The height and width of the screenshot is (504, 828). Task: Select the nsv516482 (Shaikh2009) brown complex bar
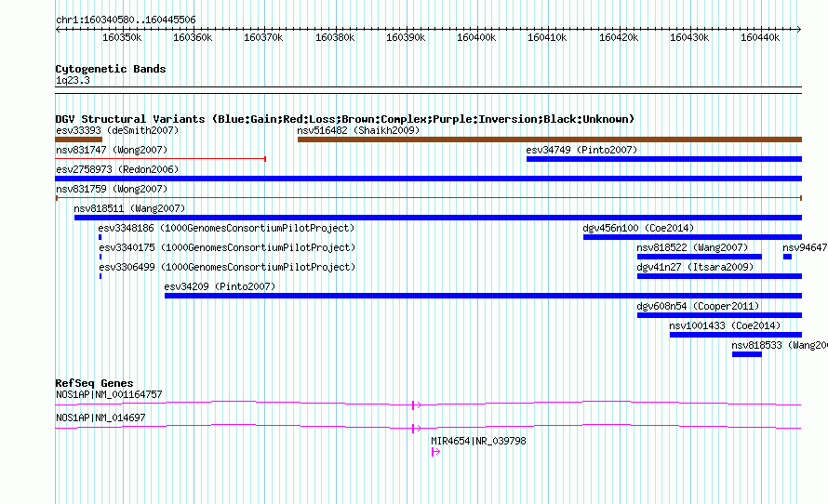tap(550, 139)
